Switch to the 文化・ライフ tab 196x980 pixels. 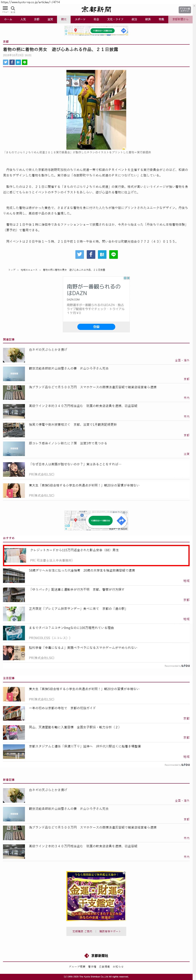point(115,19)
